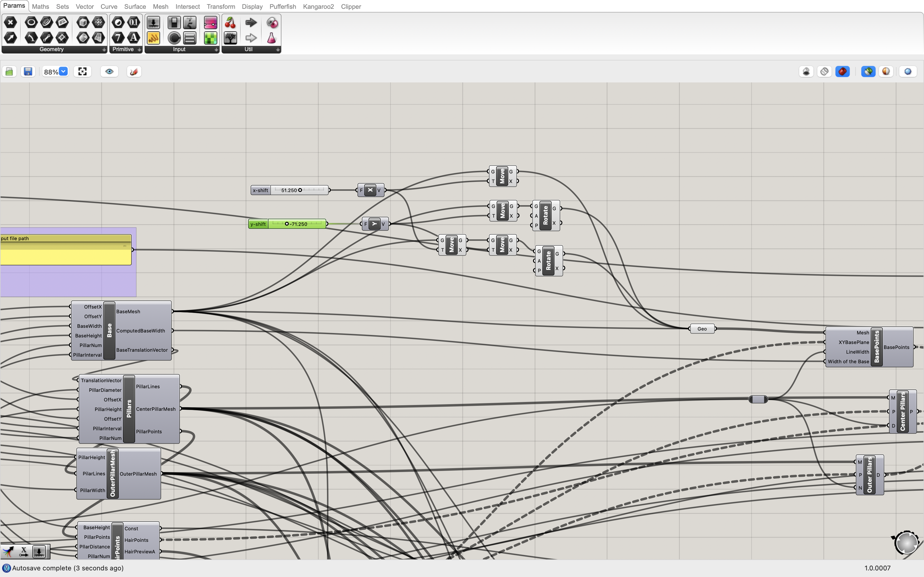Select the Scribble tool in Input
Image resolution: width=924 pixels, height=577 pixels.
[153, 37]
